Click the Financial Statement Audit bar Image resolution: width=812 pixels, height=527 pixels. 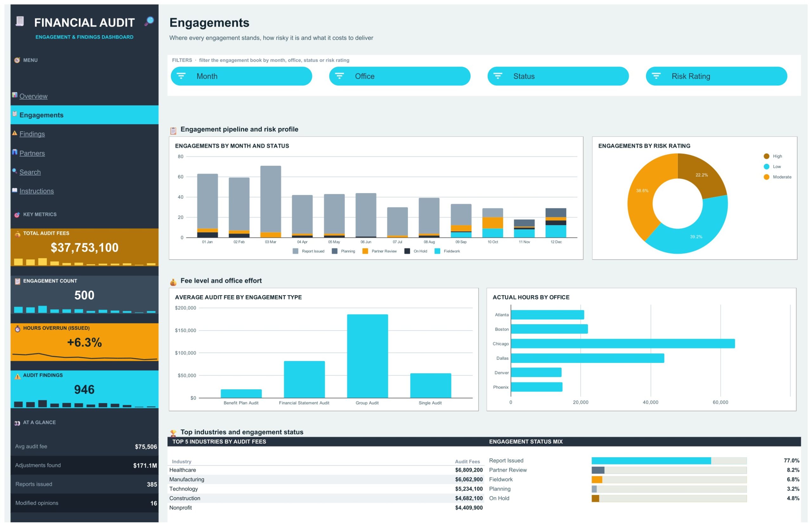[x=304, y=379]
